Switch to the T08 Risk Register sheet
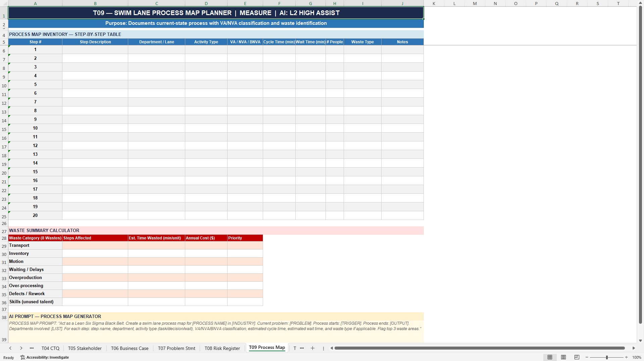This screenshot has width=644, height=361. [x=222, y=348]
